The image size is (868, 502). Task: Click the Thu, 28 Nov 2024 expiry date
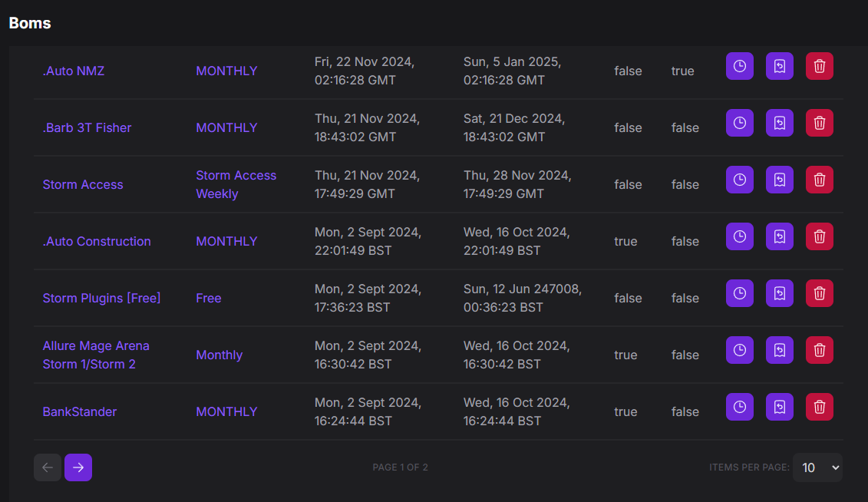pyautogui.click(x=517, y=184)
